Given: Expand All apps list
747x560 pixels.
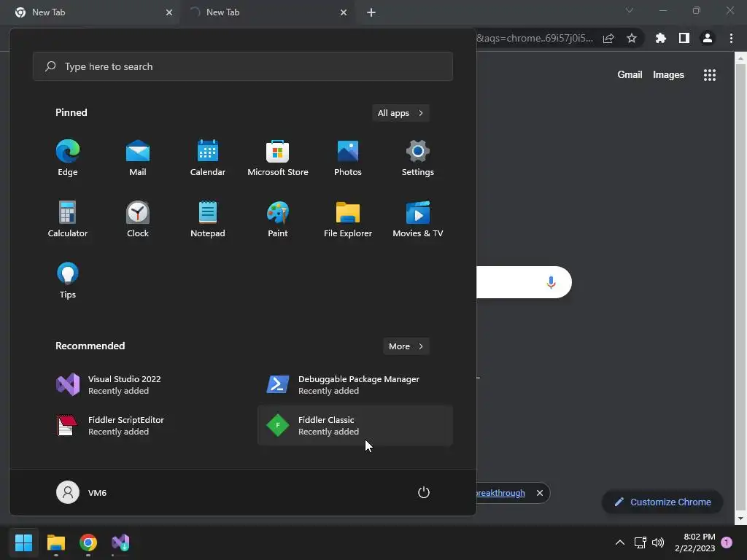Looking at the screenshot, I should [x=400, y=113].
